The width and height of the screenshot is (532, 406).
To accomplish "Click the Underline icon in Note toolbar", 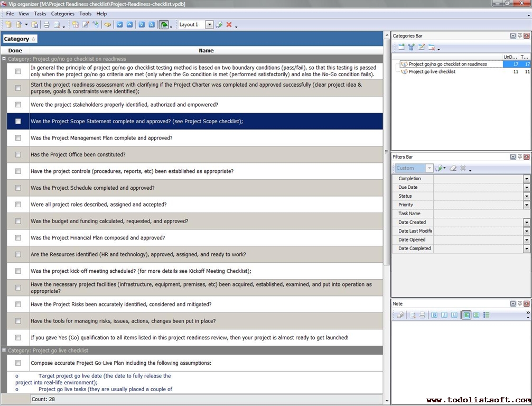I will (x=454, y=315).
